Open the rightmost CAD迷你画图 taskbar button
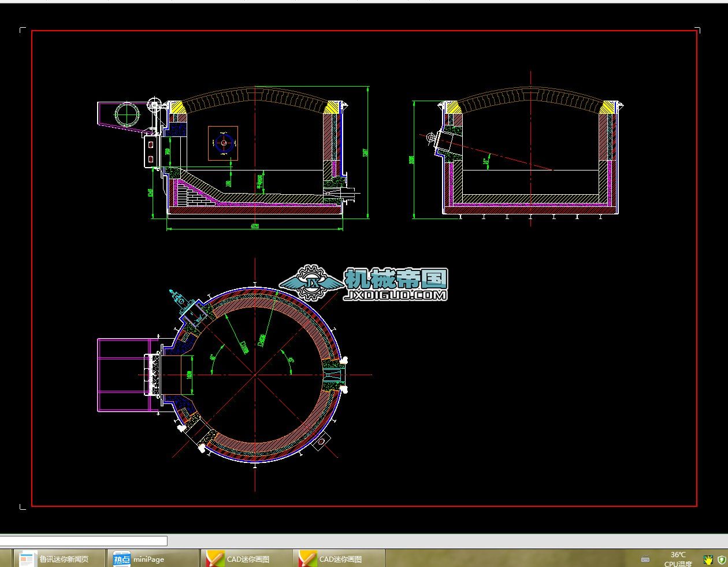The width and height of the screenshot is (728, 567). (x=339, y=559)
